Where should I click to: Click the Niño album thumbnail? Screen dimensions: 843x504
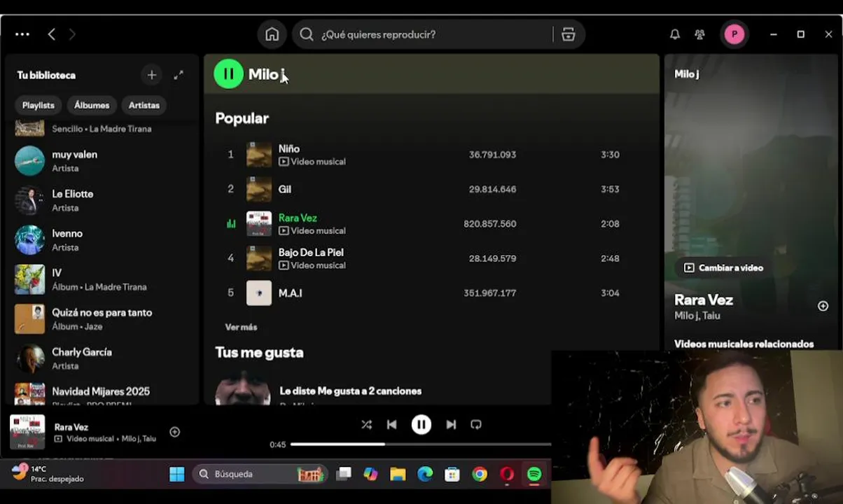(x=259, y=155)
